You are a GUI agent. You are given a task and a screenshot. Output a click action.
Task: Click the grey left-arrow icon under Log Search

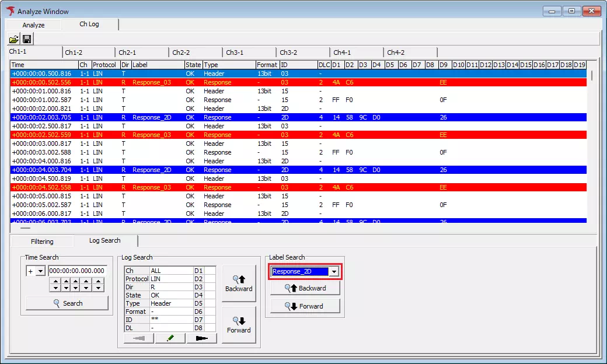click(139, 338)
